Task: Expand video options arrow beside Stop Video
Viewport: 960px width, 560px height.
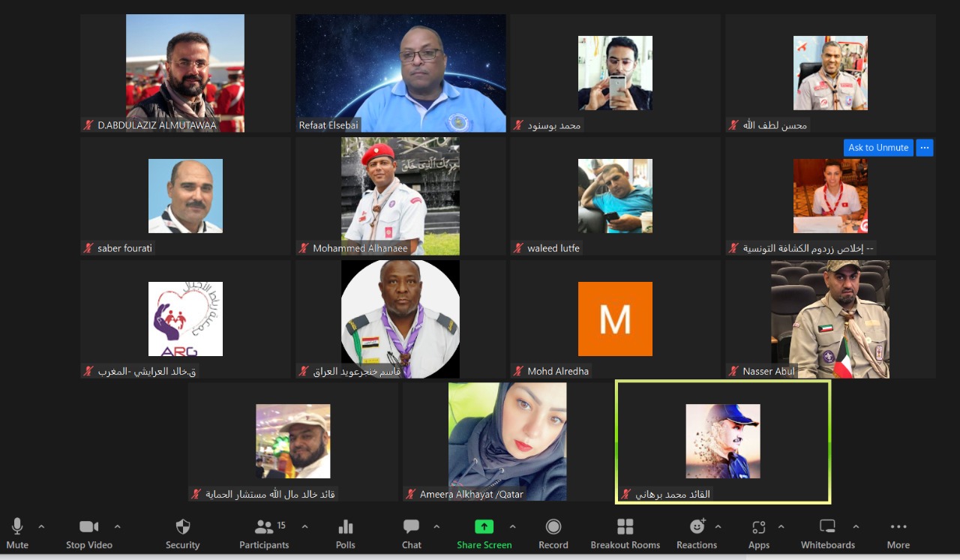Action: click(x=117, y=526)
